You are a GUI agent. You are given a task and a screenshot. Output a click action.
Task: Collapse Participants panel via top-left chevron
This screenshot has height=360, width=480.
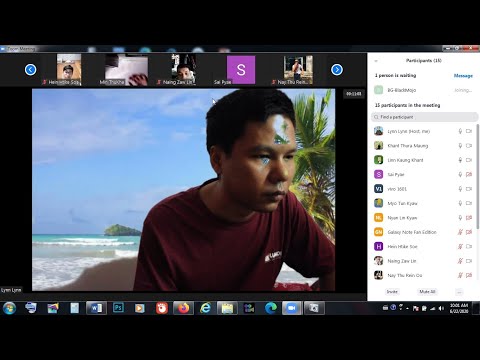tap(376, 61)
